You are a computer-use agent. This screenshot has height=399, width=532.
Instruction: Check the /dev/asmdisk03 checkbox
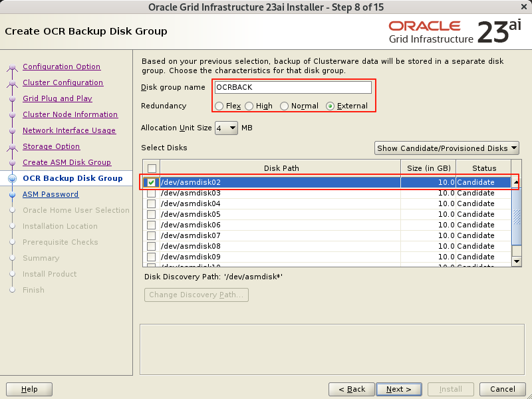point(152,193)
